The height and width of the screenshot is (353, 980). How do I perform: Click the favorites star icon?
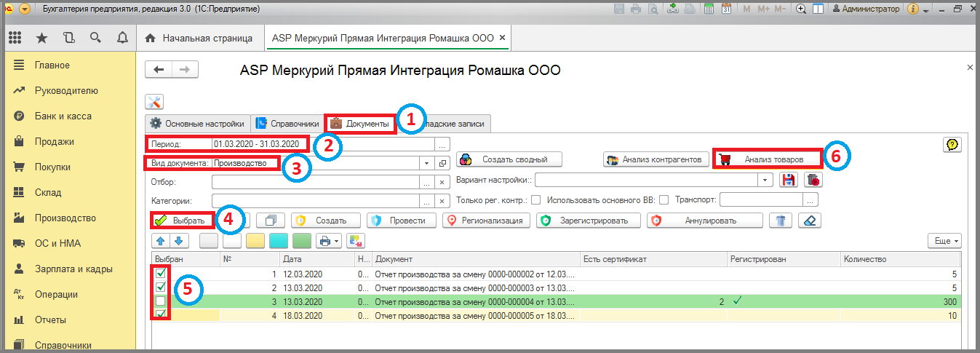(42, 38)
